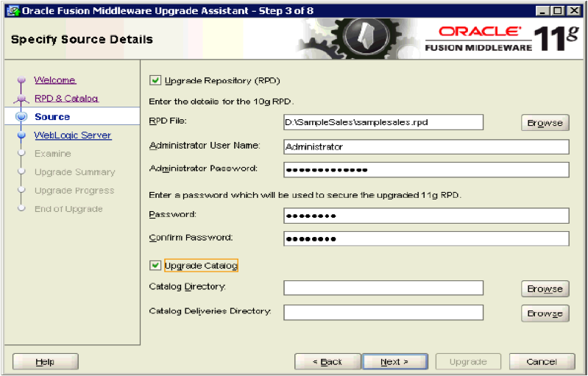Image resolution: width=588 pixels, height=376 pixels.
Task: Open the WebLogic Server step link
Action: tap(73, 135)
